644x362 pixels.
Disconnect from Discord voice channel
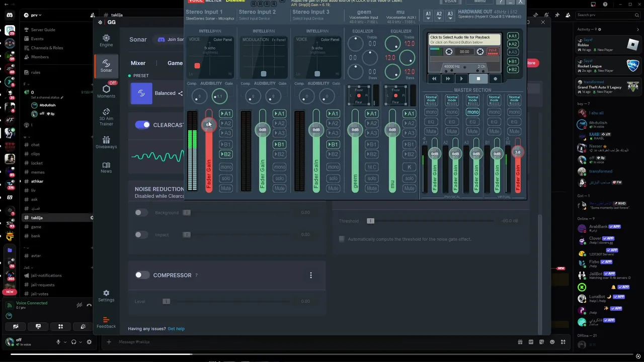click(x=89, y=305)
